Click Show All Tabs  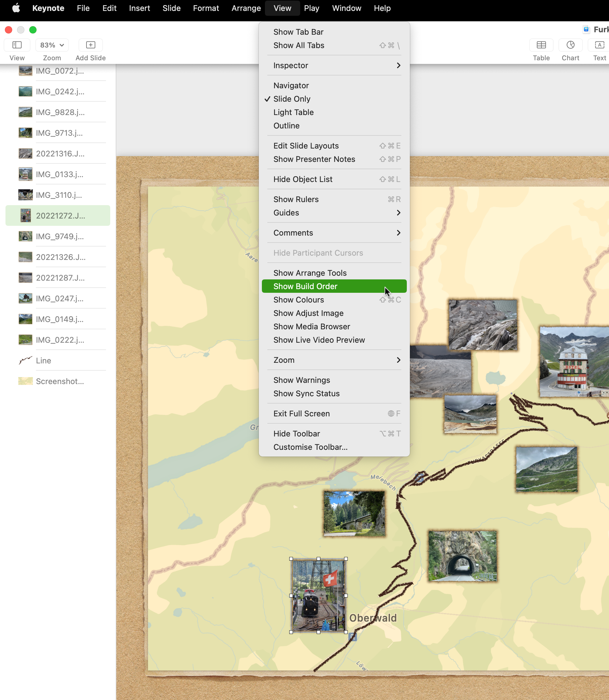[334, 45]
